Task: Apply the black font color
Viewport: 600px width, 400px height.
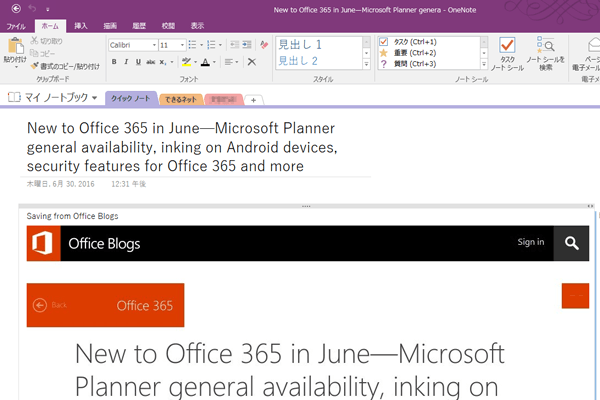Action: pyautogui.click(x=205, y=62)
